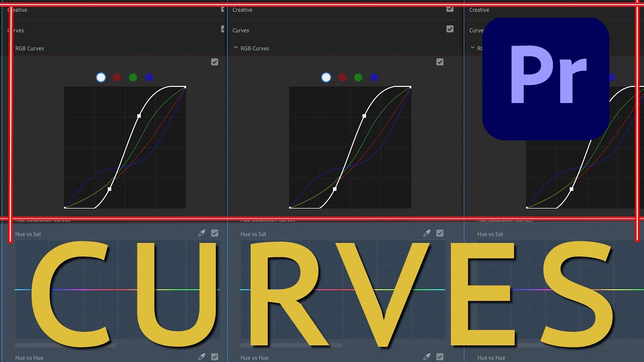Select the upper curve control point in the middle panel
The height and width of the screenshot is (362, 644).
364,116
